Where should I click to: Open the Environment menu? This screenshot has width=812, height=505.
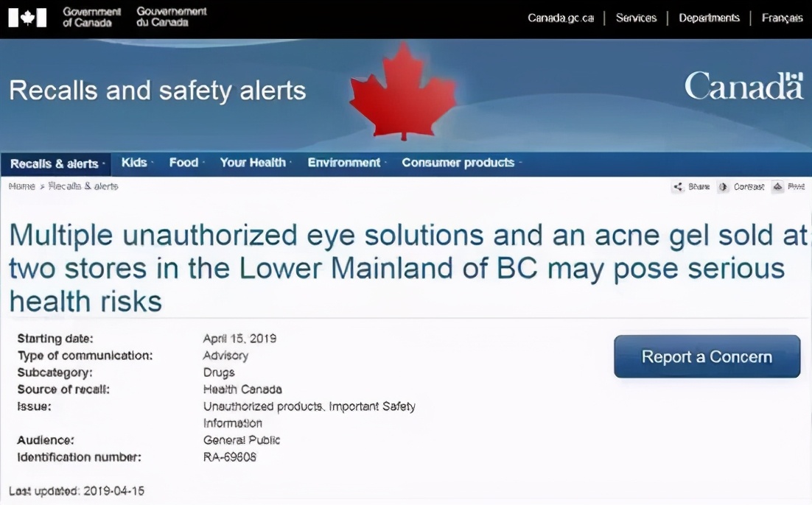[344, 163]
